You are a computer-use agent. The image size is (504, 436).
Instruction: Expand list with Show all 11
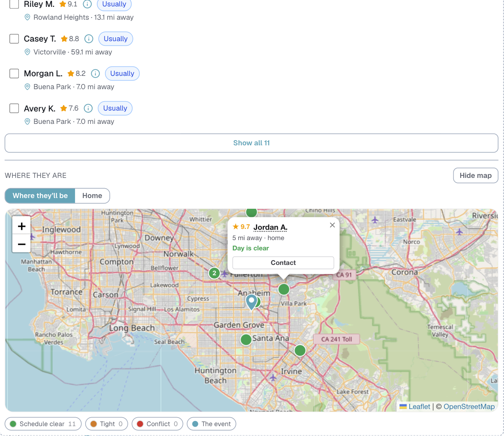coord(251,143)
